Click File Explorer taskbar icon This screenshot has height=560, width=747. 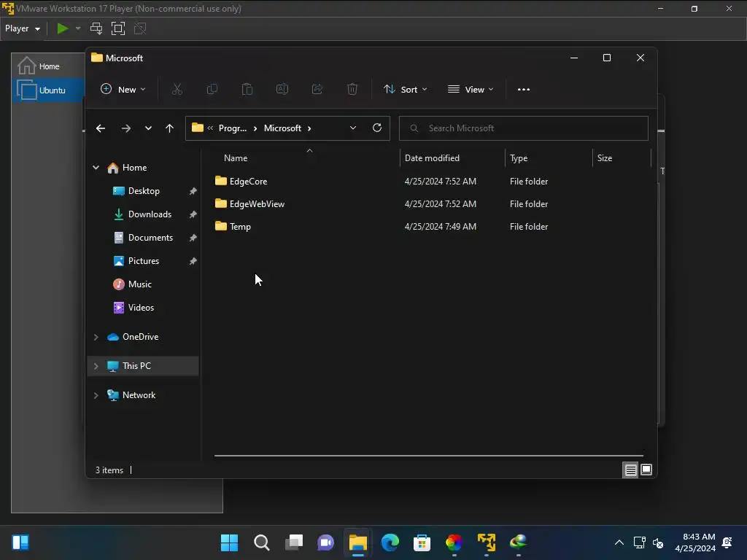coord(357,542)
